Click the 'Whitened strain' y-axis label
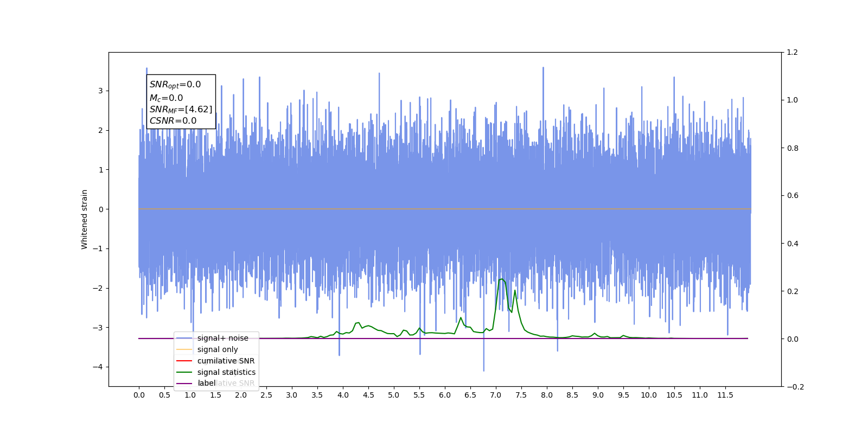 [85, 219]
